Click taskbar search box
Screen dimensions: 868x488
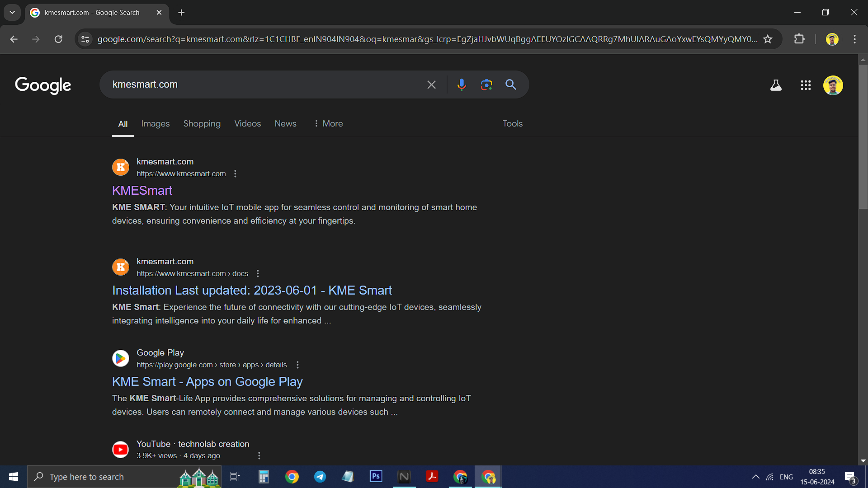coord(125,477)
